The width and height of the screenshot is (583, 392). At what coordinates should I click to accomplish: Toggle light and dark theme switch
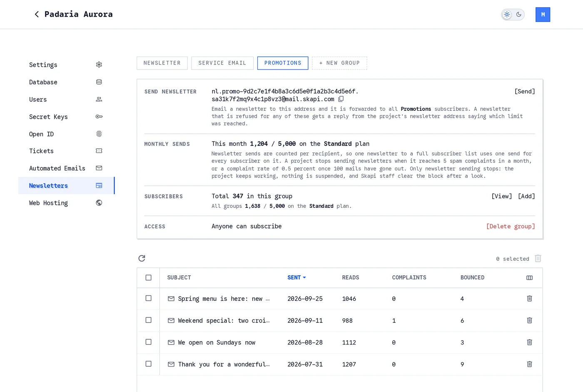(x=513, y=15)
